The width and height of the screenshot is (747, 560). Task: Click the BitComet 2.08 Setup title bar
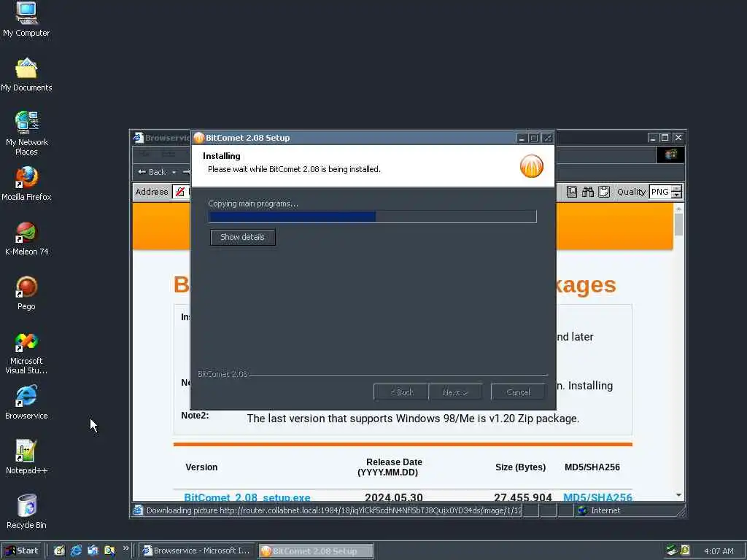355,138
